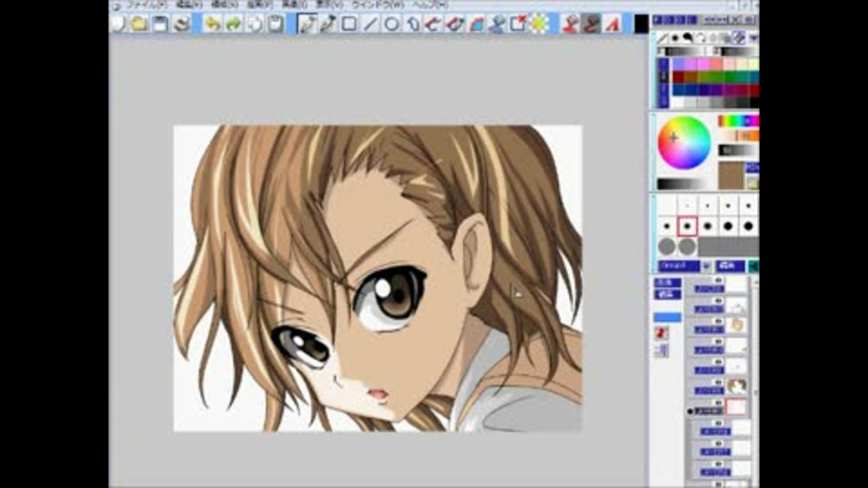Choose the round dot brush shape icon
The width and height of the screenshot is (868, 488).
point(675,38)
